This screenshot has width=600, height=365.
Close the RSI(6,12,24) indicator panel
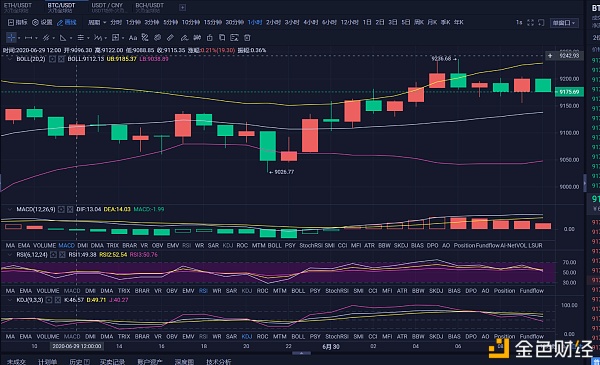[62, 254]
